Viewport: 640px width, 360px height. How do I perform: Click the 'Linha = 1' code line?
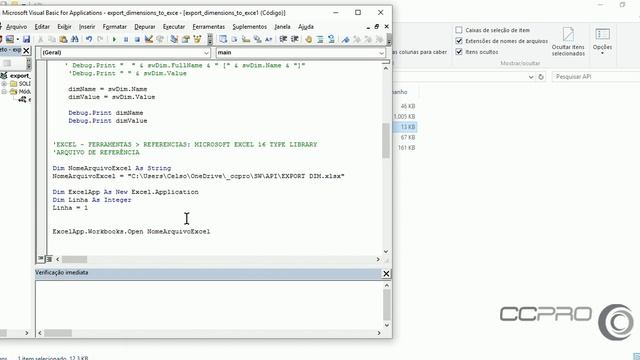(70, 208)
